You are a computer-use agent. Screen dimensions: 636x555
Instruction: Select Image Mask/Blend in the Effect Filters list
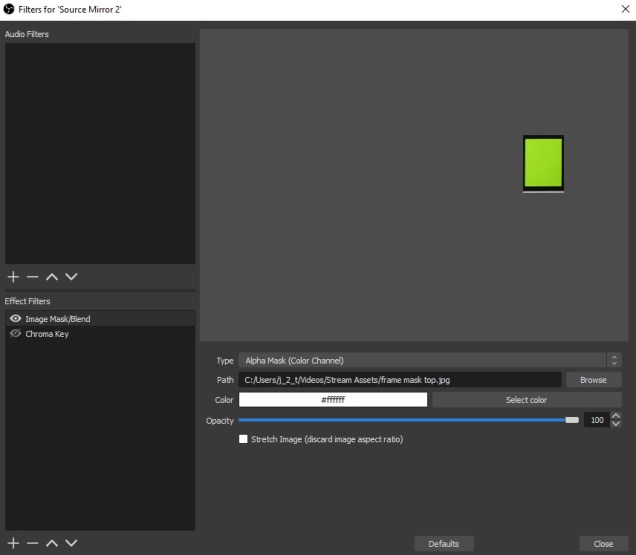click(x=58, y=319)
